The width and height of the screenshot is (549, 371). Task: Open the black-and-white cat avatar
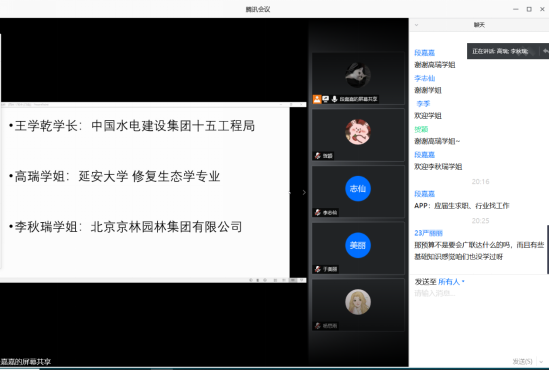358,75
